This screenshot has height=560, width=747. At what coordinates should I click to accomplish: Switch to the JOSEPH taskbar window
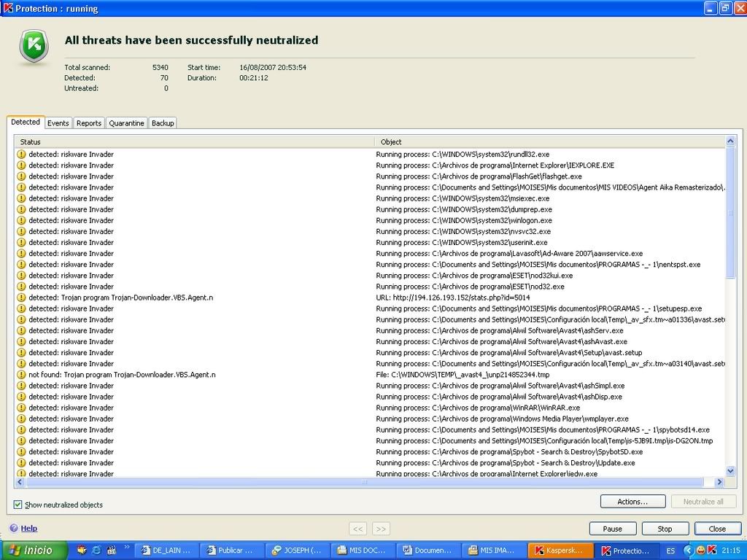(x=297, y=551)
